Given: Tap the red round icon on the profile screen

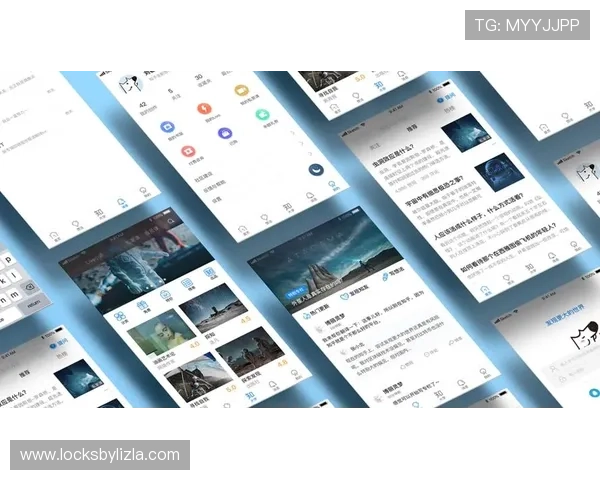Looking at the screenshot, I should point(188,151).
